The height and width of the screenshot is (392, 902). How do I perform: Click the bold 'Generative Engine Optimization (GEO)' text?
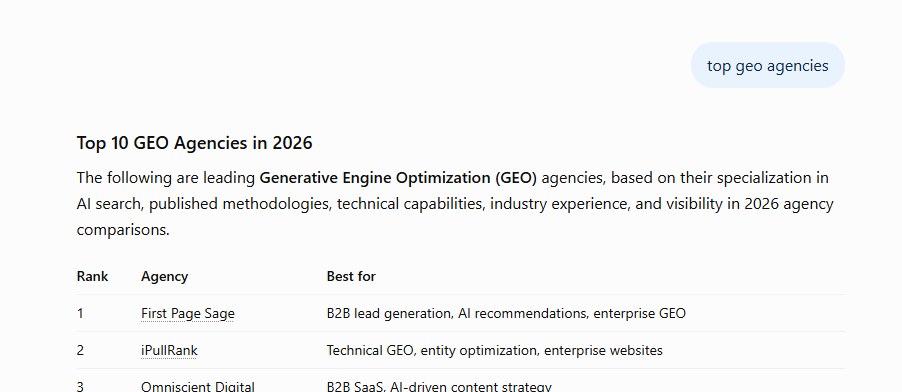point(398,178)
